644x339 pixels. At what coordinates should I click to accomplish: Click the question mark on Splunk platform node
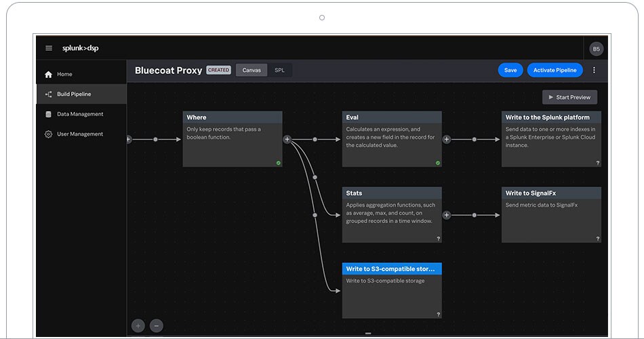click(x=598, y=163)
